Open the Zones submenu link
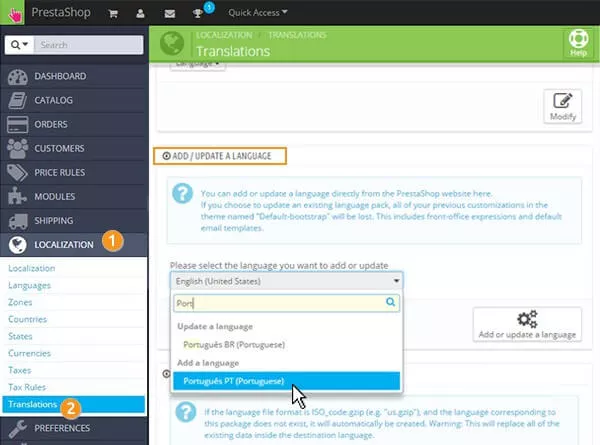The width and height of the screenshot is (600, 445). (x=20, y=302)
